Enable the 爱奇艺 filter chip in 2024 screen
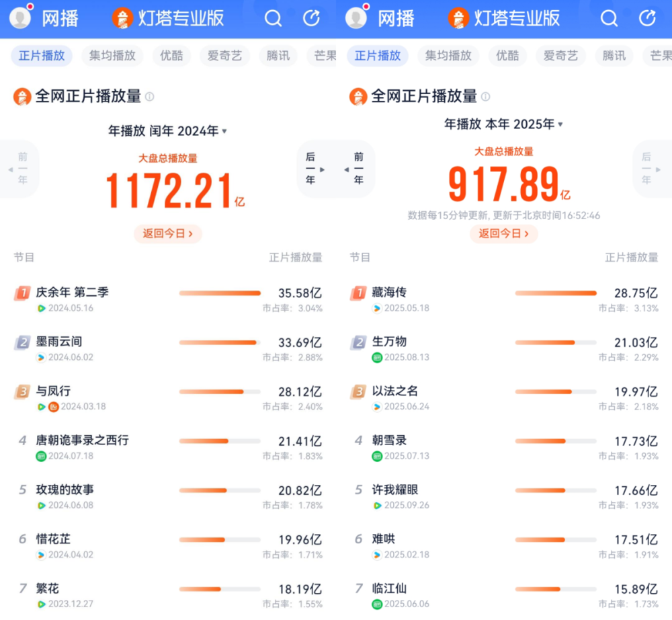The width and height of the screenshot is (672, 620). [224, 56]
